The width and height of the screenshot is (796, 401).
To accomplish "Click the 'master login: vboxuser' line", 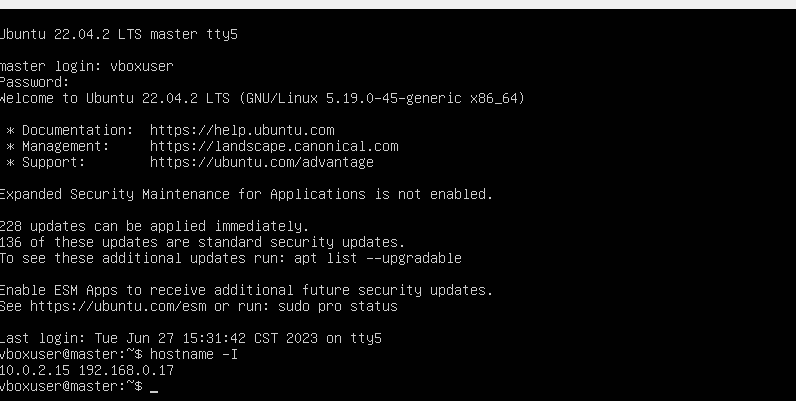I will [87, 66].
